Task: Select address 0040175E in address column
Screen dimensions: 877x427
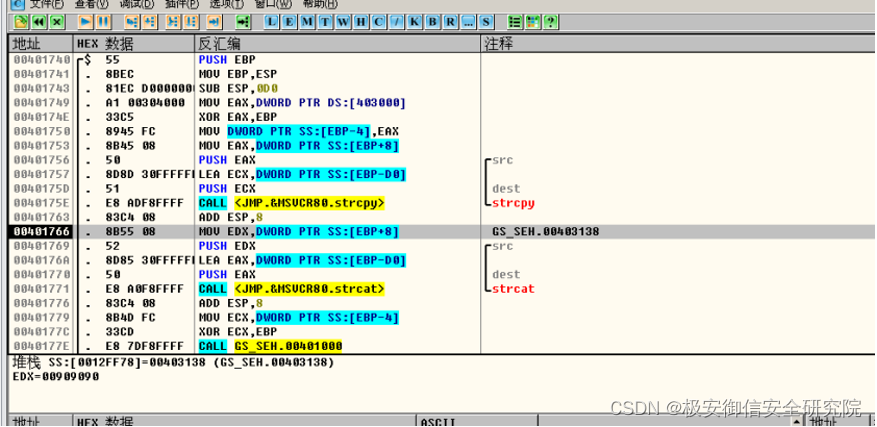Action: pyautogui.click(x=41, y=203)
